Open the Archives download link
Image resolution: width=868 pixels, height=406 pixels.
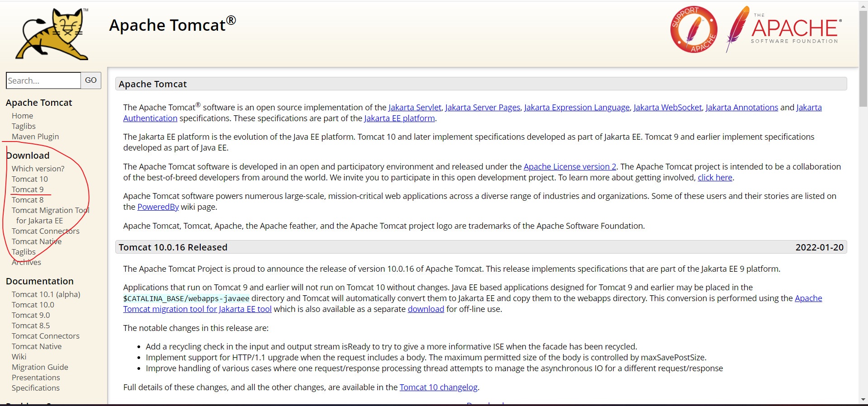click(x=26, y=262)
